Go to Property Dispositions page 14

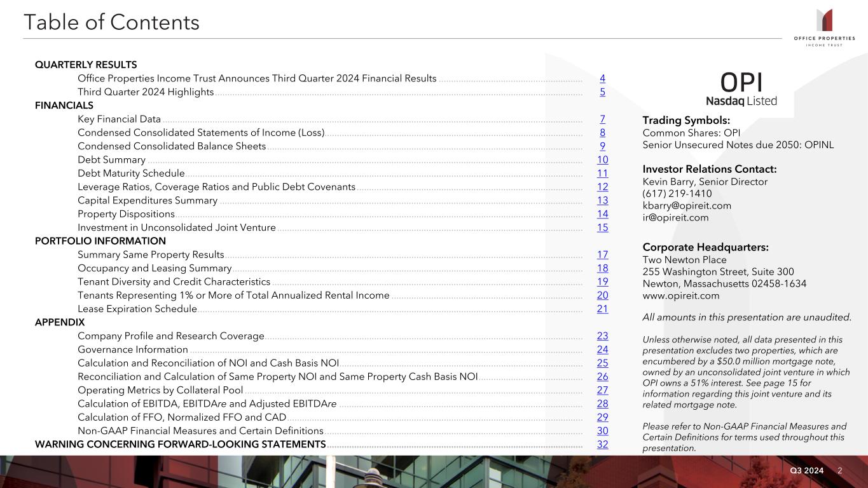pos(602,214)
